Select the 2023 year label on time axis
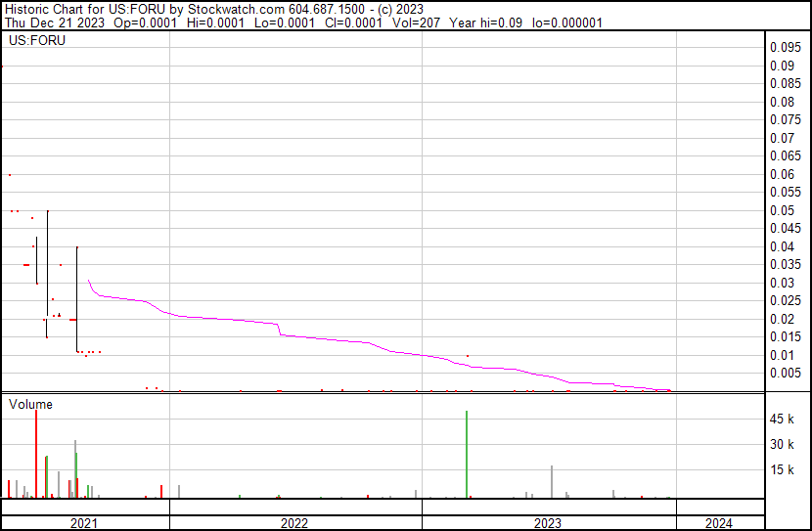Screen dimensions: 812x531 tap(548, 523)
